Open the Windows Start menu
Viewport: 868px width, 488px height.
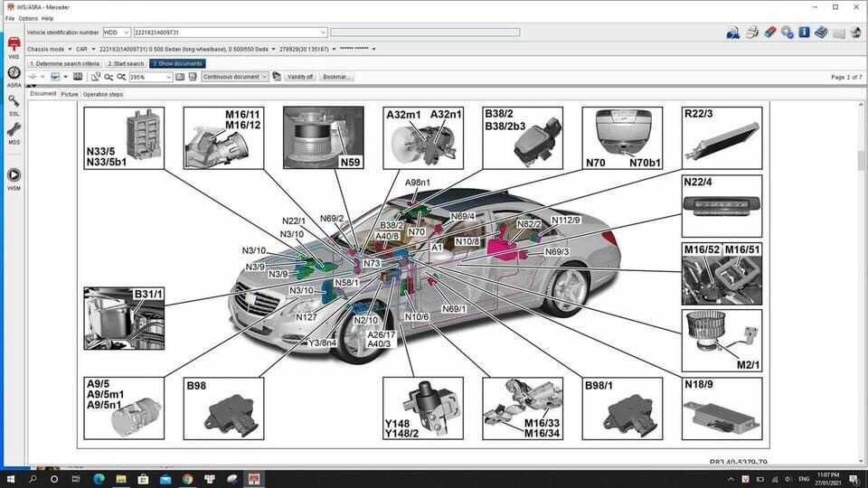point(11,479)
